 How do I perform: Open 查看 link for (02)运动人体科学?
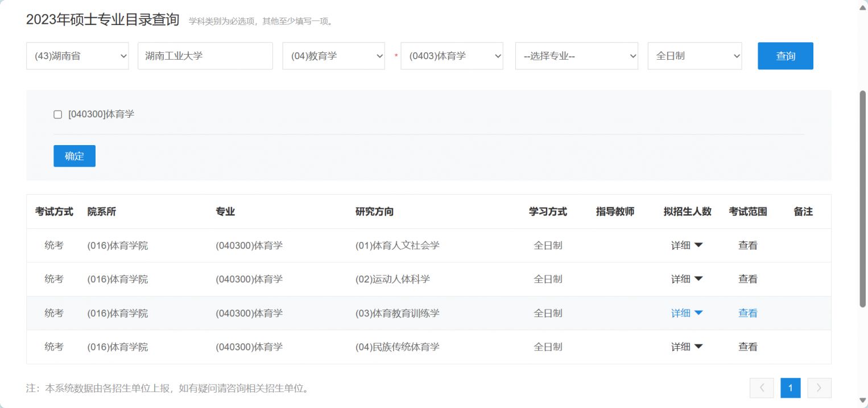pyautogui.click(x=748, y=279)
